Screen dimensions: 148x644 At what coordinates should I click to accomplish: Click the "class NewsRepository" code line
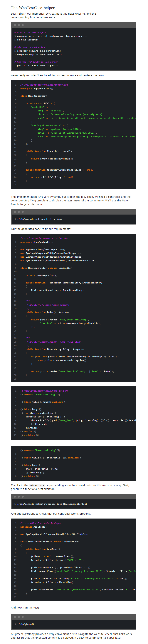tap(33, 96)
